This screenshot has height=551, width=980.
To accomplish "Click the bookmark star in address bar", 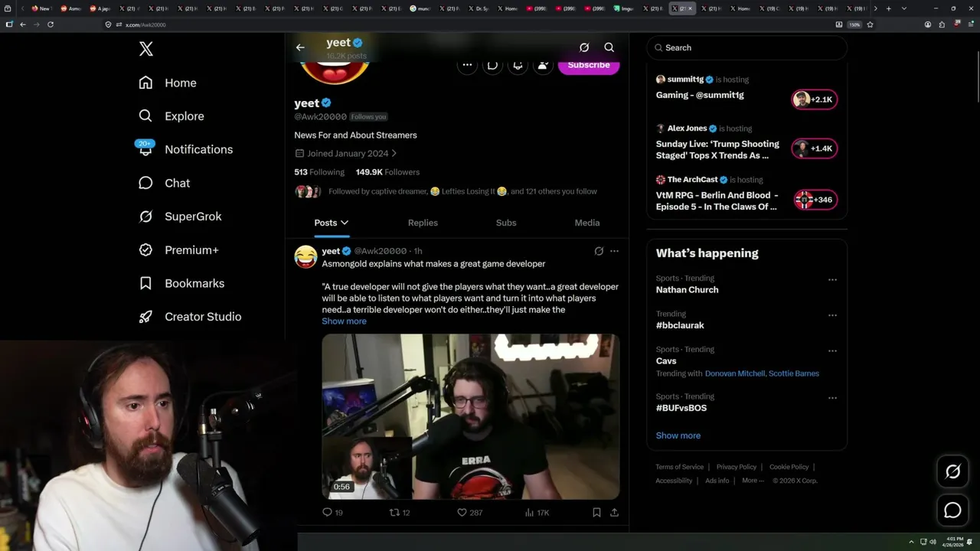I will click(870, 24).
